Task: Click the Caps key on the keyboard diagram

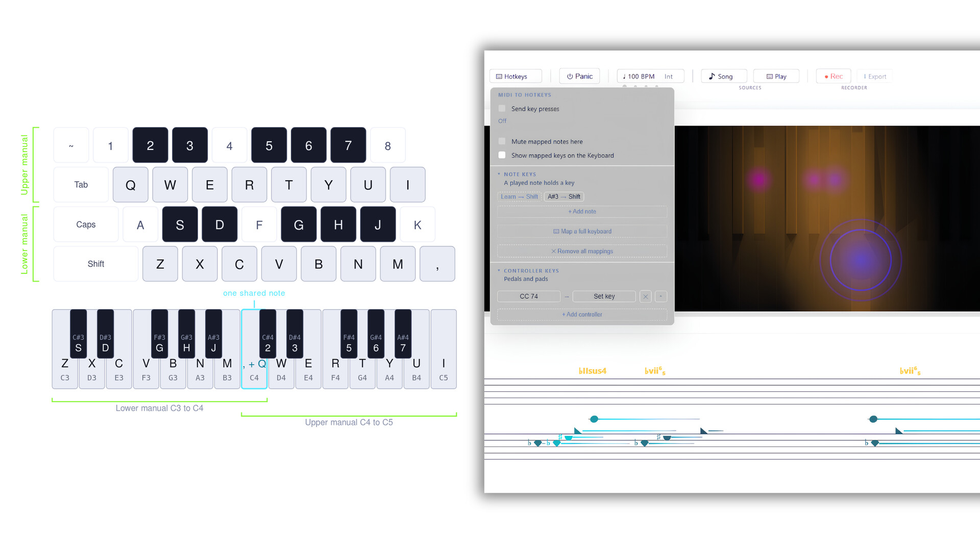Action: [x=86, y=224]
